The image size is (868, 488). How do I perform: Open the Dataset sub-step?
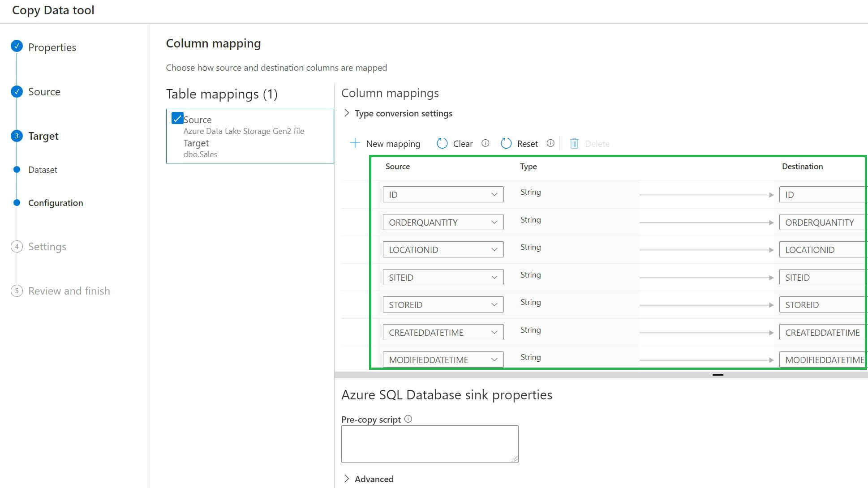tap(43, 170)
